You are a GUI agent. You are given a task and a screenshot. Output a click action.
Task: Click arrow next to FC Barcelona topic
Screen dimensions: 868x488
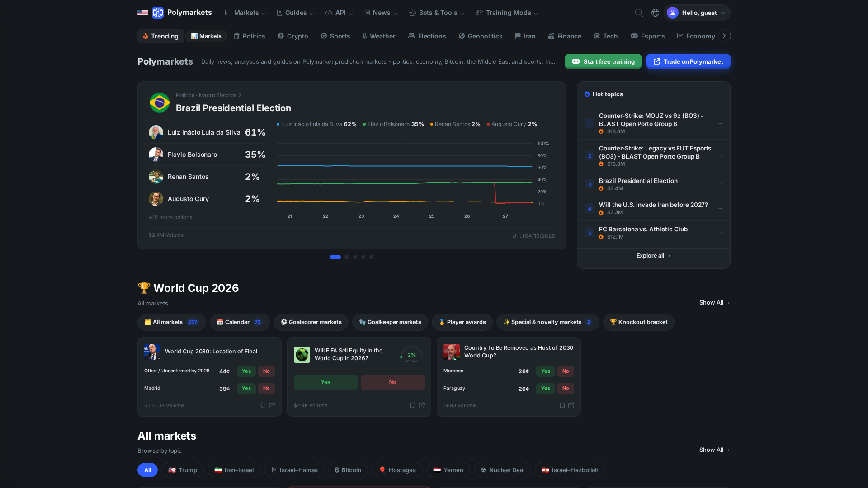pos(720,233)
